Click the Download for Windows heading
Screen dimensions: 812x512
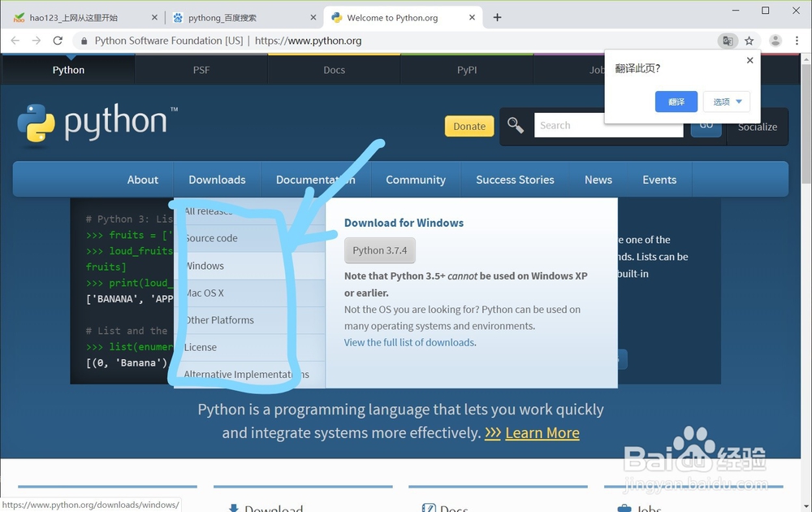pyautogui.click(x=404, y=223)
